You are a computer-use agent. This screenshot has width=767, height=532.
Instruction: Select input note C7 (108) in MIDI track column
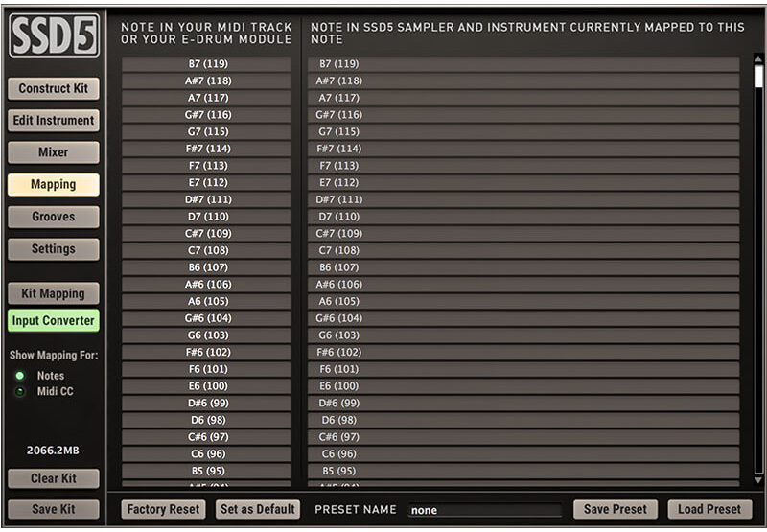tap(206, 250)
